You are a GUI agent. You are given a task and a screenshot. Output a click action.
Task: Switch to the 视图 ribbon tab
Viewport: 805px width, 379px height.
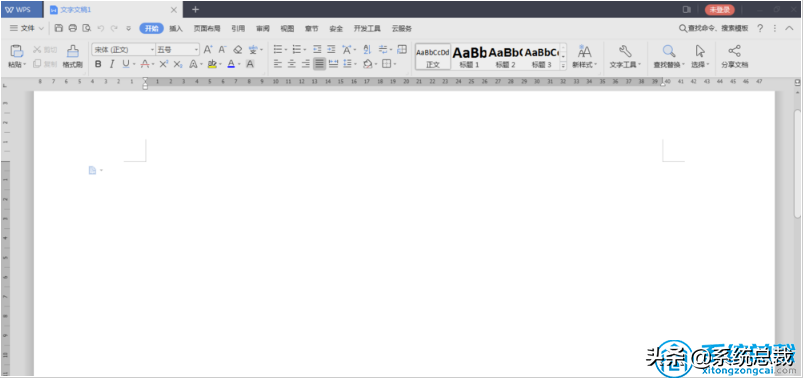click(287, 29)
